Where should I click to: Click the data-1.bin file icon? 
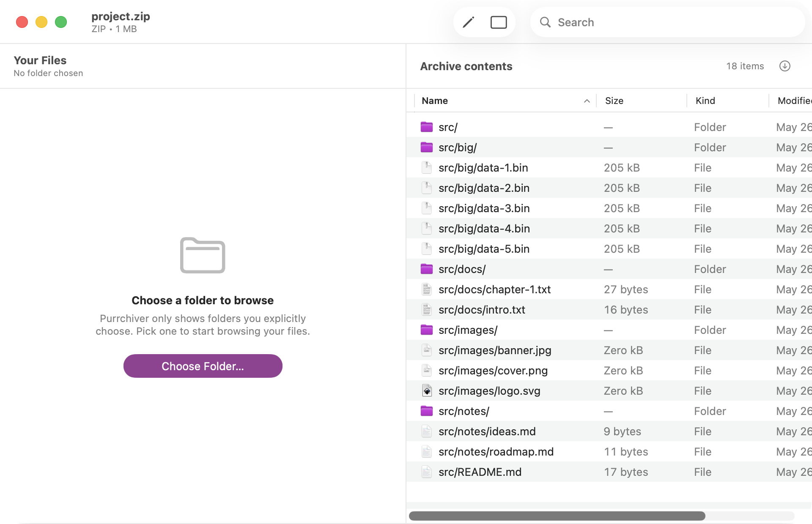click(x=427, y=167)
